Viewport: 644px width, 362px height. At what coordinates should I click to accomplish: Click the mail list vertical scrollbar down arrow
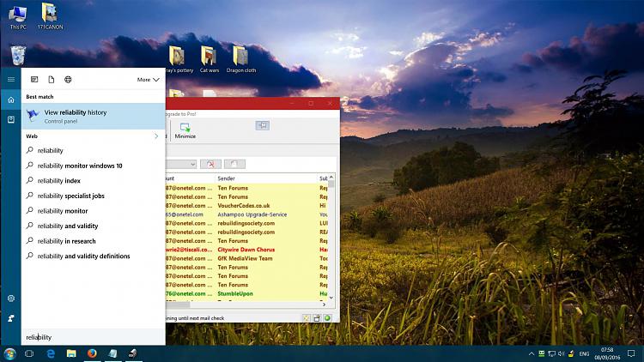click(331, 298)
